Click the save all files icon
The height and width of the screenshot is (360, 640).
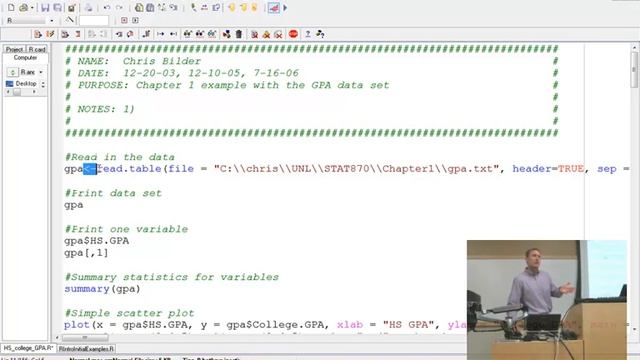coord(58,7)
